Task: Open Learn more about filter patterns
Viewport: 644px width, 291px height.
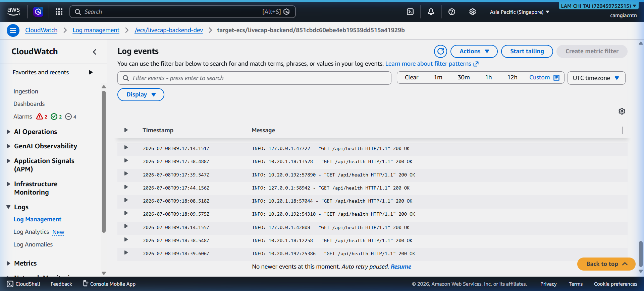Action: tap(428, 64)
